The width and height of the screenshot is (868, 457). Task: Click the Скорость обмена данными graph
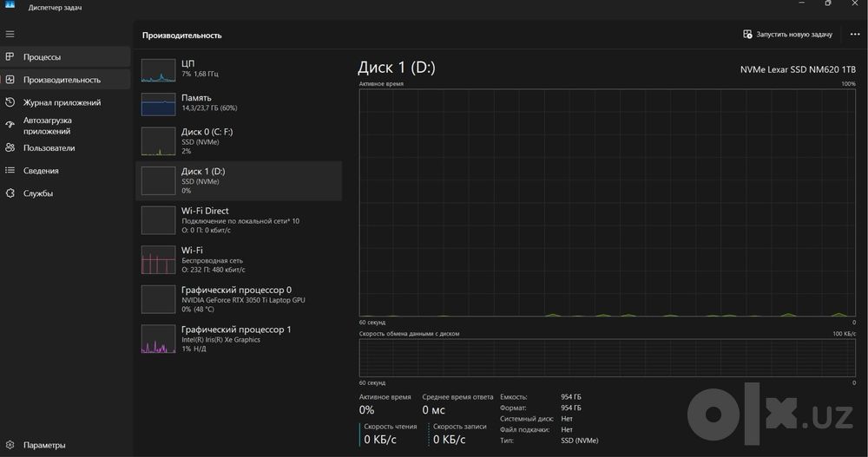pyautogui.click(x=608, y=358)
